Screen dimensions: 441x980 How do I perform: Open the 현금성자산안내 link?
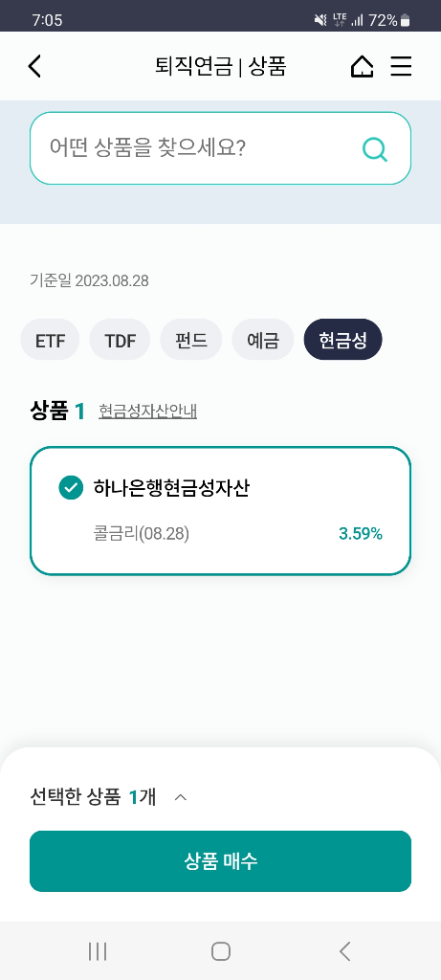point(148,412)
